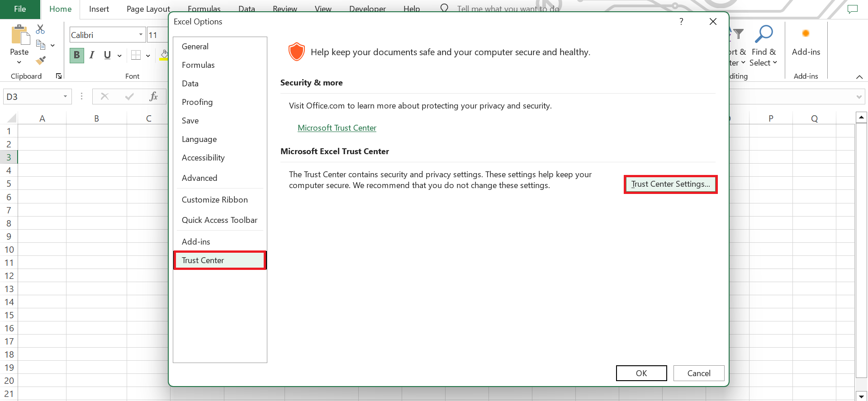Toggle Underline formatting button
This screenshot has width=868, height=401.
click(107, 55)
